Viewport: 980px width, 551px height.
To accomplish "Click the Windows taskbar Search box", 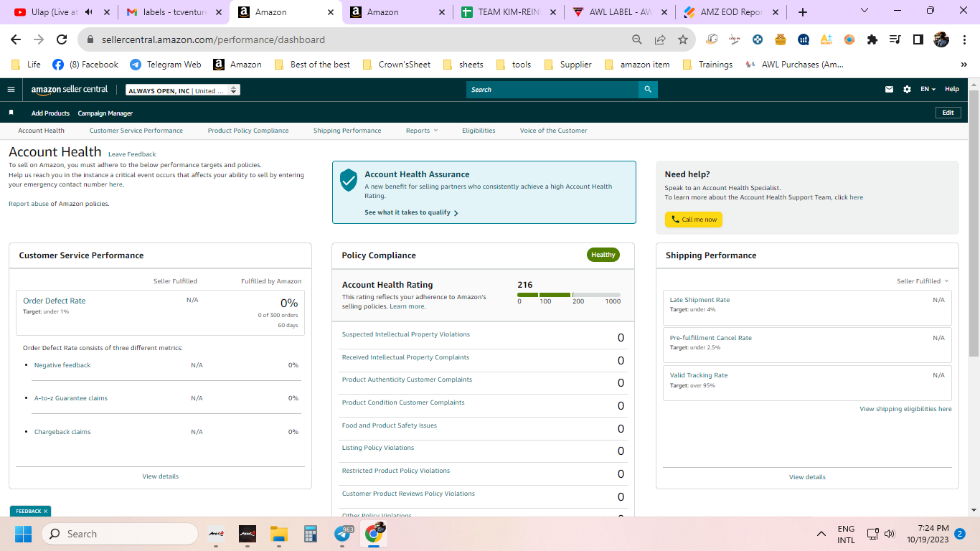I will 119,534.
